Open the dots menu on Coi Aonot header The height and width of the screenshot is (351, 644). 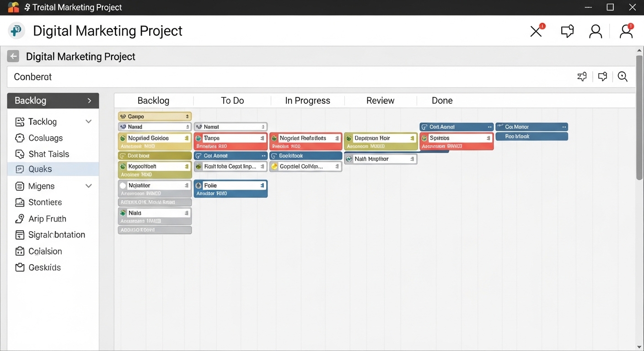pos(263,156)
